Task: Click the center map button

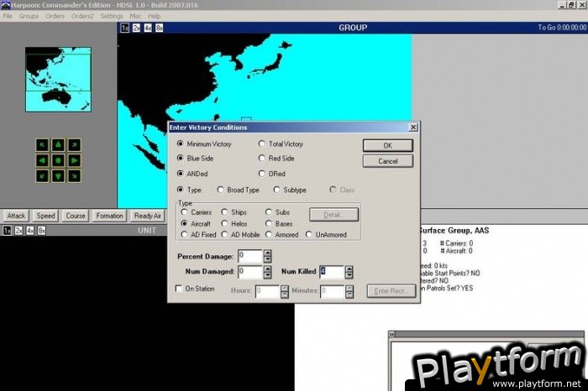Action: tap(58, 160)
